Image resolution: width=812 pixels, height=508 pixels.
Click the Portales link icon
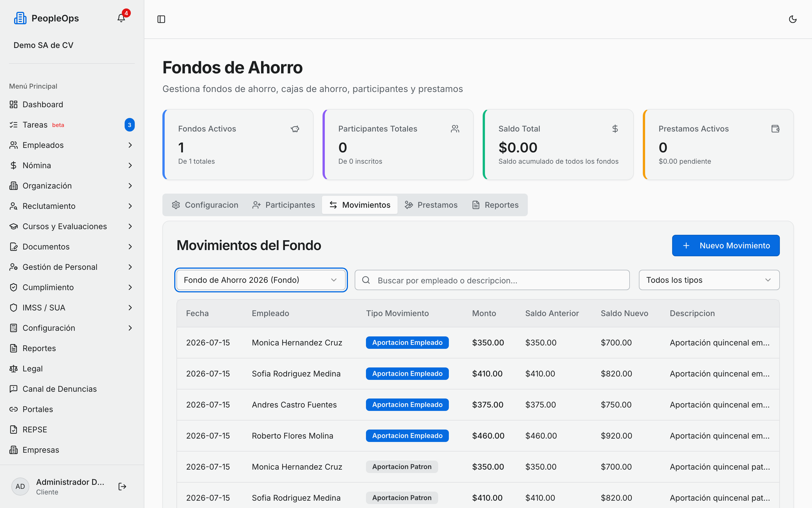coord(14,409)
